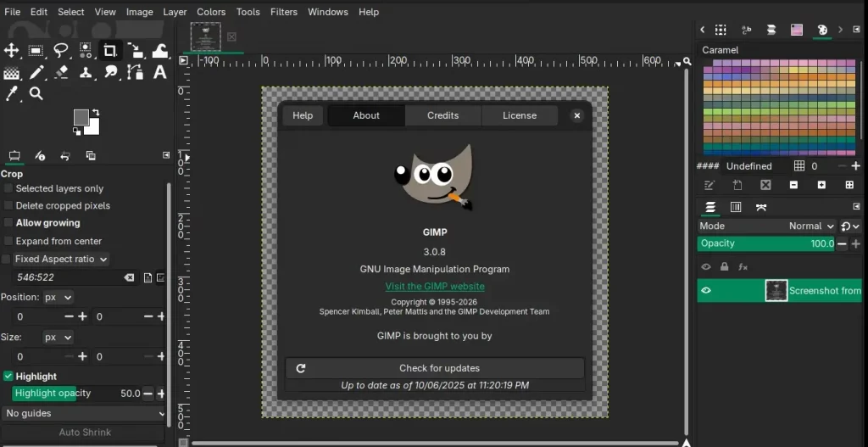
Task: Enable Delete cropped pixels checkbox
Action: point(8,205)
